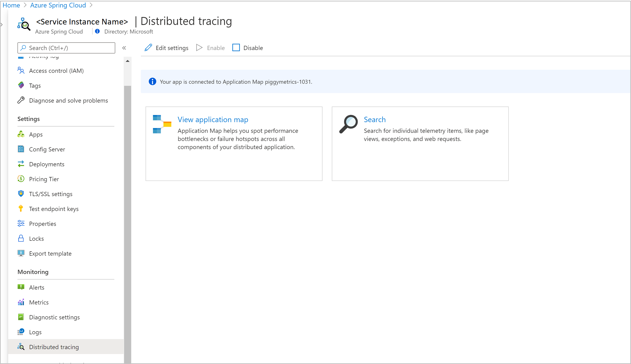Click Edit settings button label

coord(172,48)
